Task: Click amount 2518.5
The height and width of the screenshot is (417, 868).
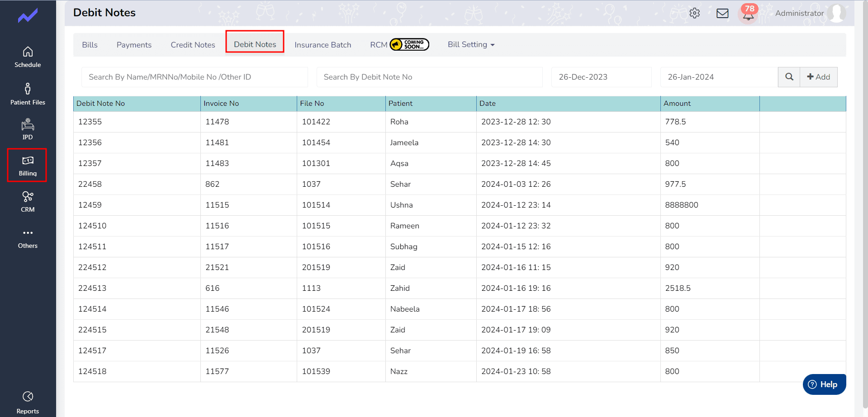Action: (678, 288)
